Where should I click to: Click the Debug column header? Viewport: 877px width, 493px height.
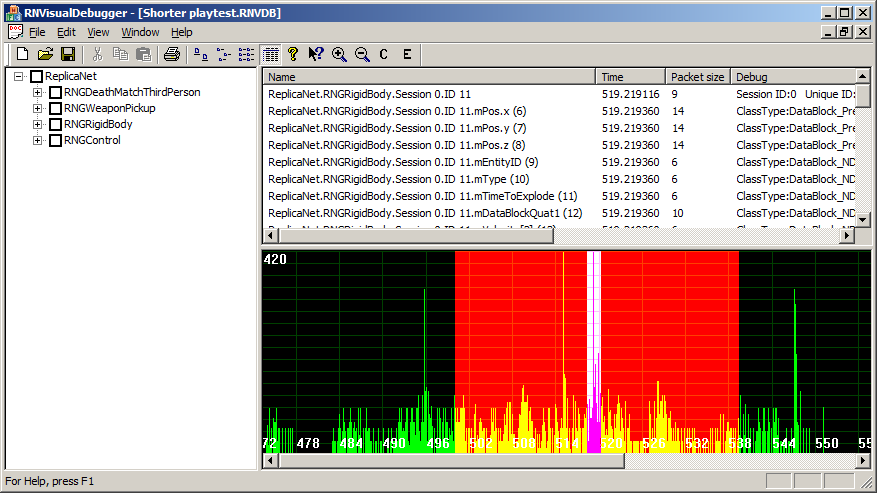pyautogui.click(x=793, y=77)
